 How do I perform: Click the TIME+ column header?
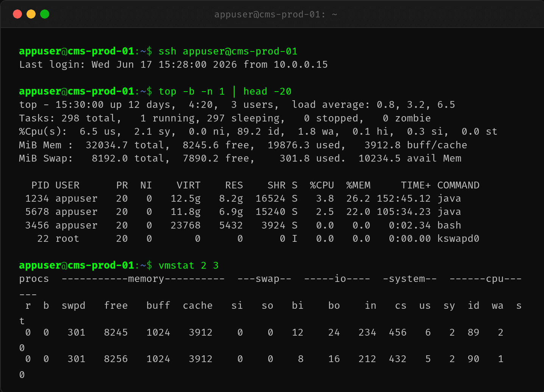pyautogui.click(x=416, y=185)
